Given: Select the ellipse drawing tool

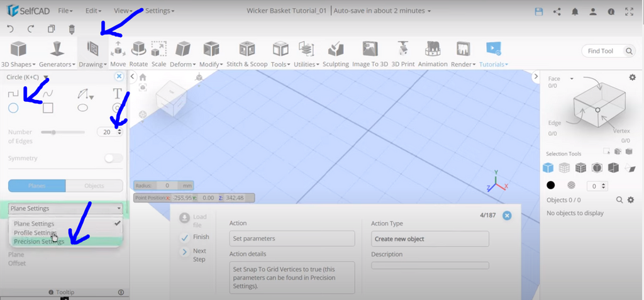Looking at the screenshot, I should tap(82, 108).
